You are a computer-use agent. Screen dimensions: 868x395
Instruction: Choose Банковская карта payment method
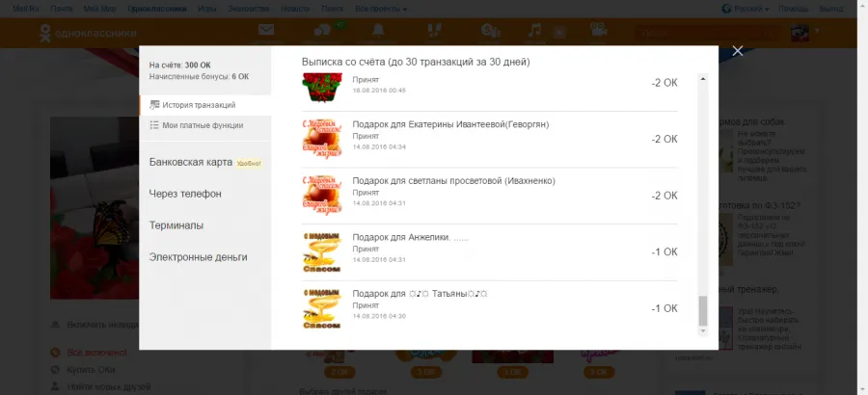[x=190, y=163]
